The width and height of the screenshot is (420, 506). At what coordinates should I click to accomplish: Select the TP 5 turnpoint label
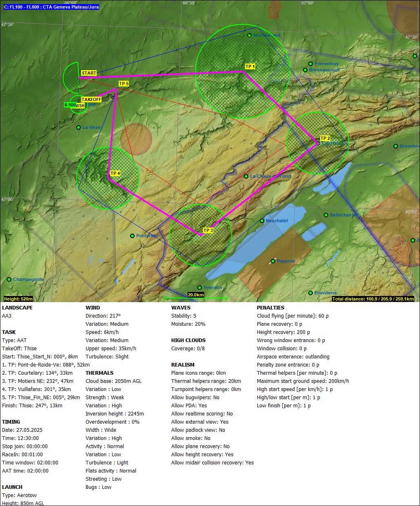click(x=124, y=84)
